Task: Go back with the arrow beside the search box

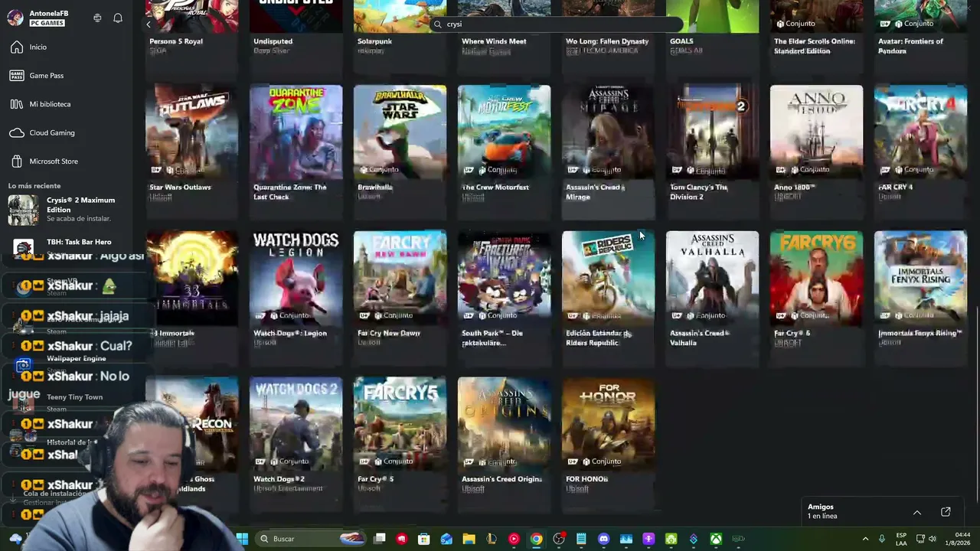Action: point(149,24)
